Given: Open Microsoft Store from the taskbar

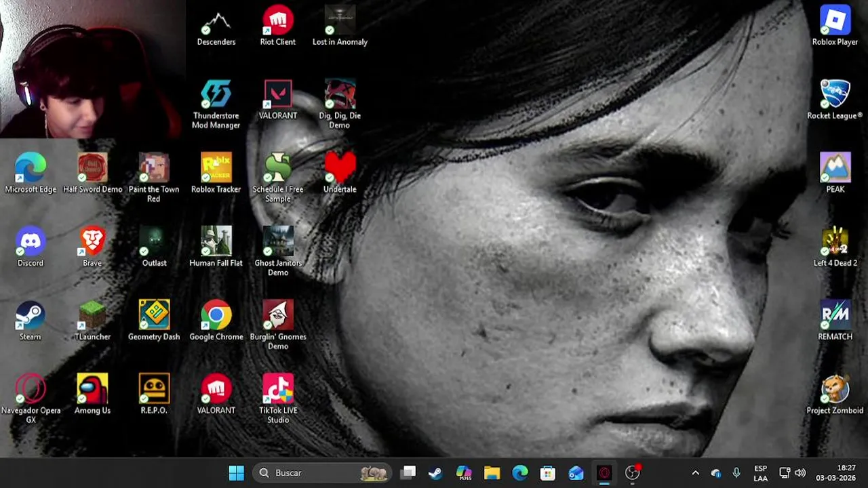Looking at the screenshot, I should (548, 473).
